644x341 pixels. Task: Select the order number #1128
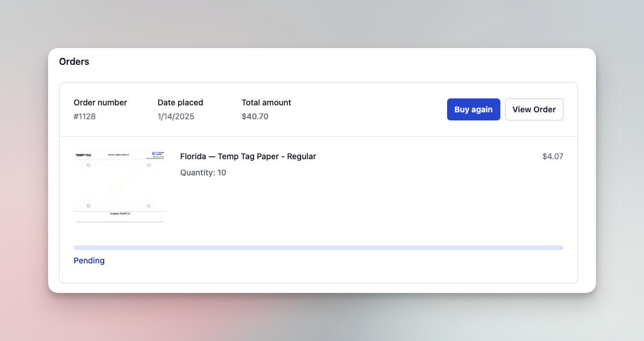(86, 116)
